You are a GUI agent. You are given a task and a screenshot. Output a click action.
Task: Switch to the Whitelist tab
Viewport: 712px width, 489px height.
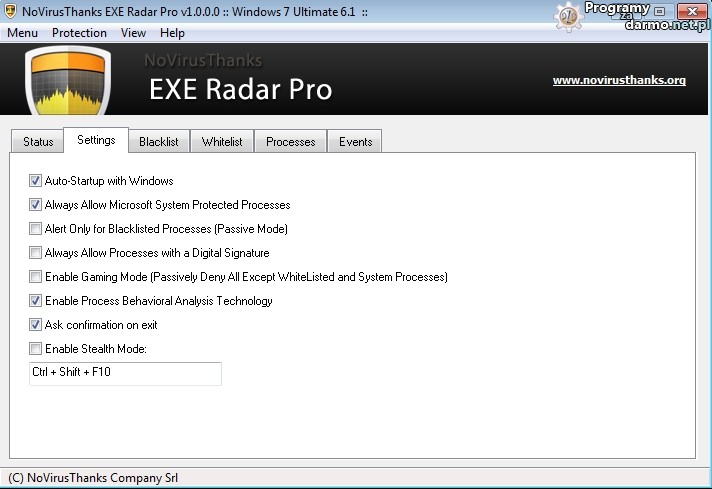coord(222,142)
